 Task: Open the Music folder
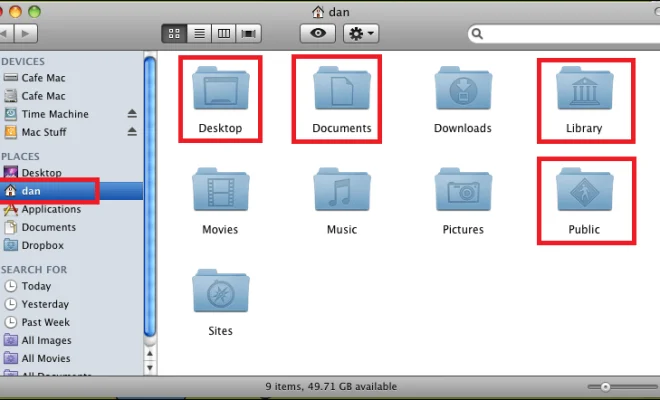tap(342, 190)
